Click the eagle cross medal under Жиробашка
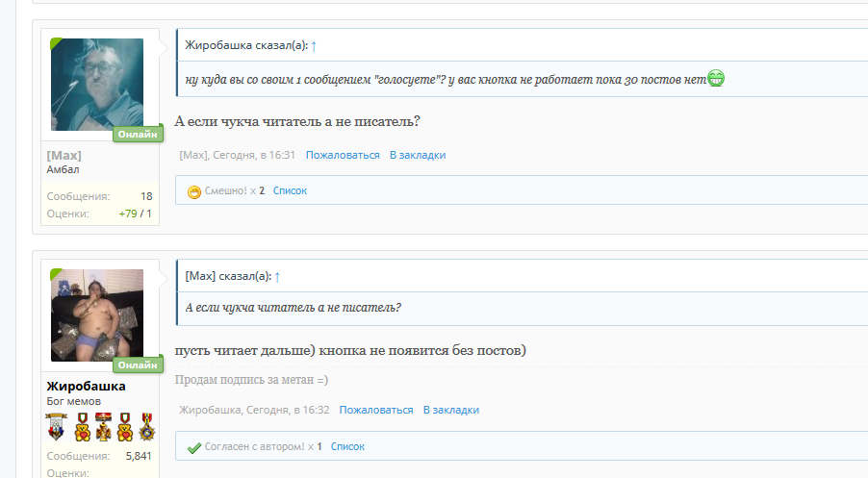 (x=101, y=426)
